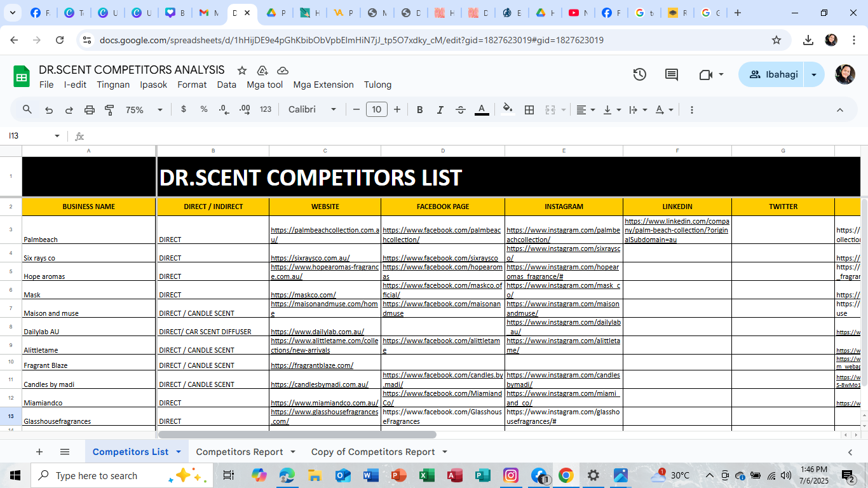The height and width of the screenshot is (488, 868).
Task: Open more toolbar options (three dots)
Action: pos(692,110)
